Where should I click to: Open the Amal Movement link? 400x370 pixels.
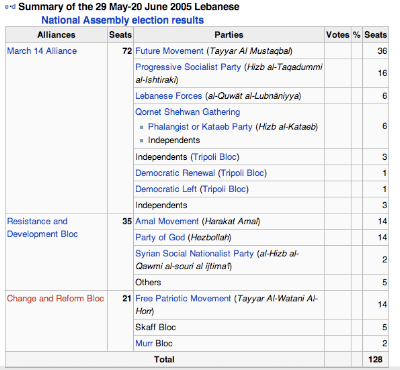167,221
